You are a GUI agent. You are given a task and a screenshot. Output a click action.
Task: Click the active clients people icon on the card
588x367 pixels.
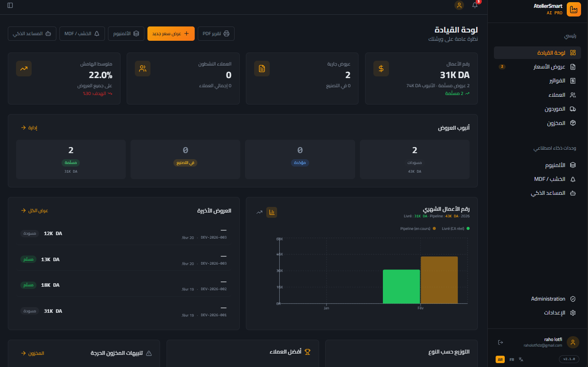tap(143, 69)
